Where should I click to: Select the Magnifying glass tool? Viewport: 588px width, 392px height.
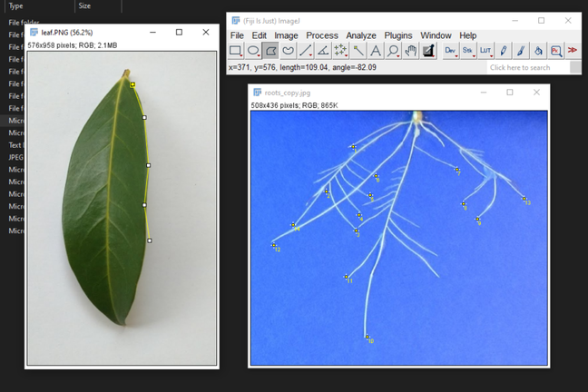[x=393, y=52]
